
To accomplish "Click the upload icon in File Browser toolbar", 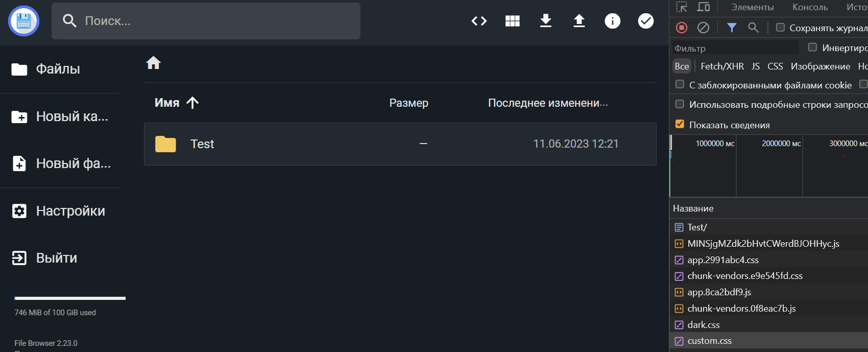I will point(579,21).
